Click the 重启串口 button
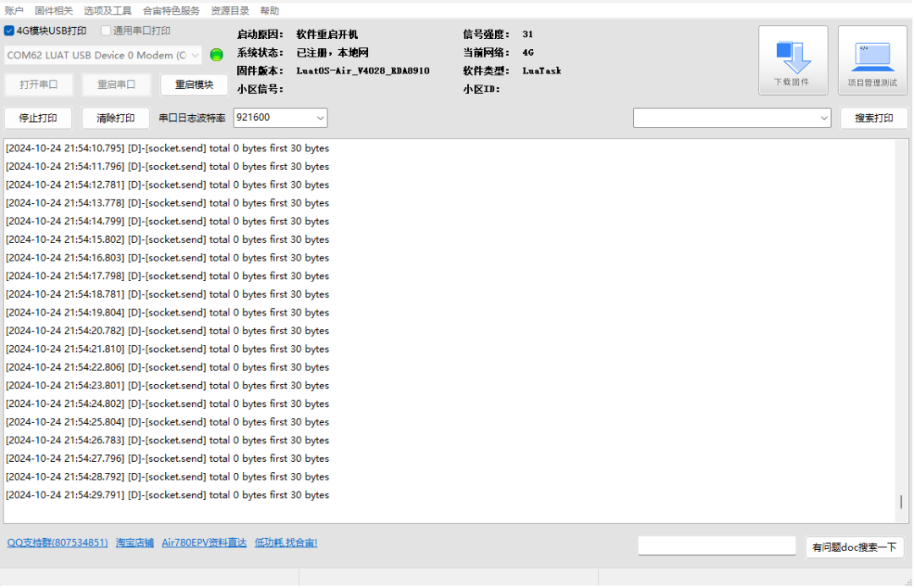 (x=116, y=85)
